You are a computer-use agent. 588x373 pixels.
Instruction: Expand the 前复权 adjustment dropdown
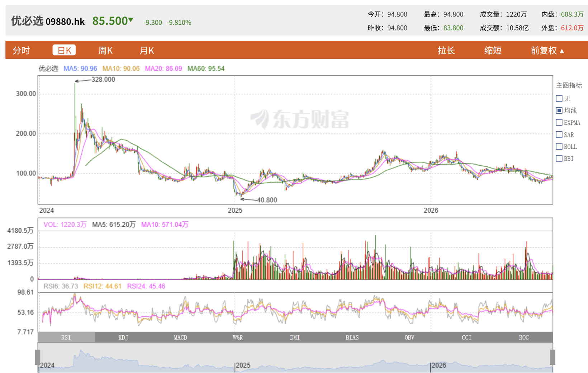pos(547,51)
